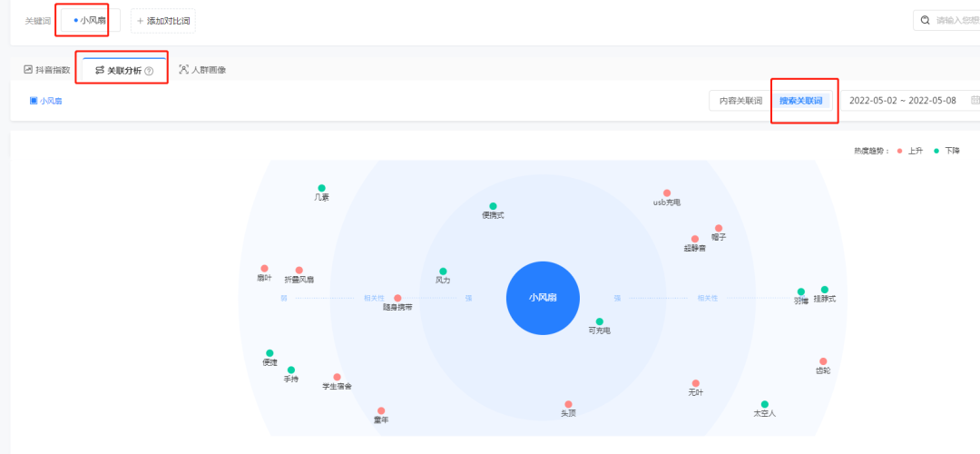Click the 可充电 node
Viewport: 980px width, 454px height.
[x=600, y=321]
